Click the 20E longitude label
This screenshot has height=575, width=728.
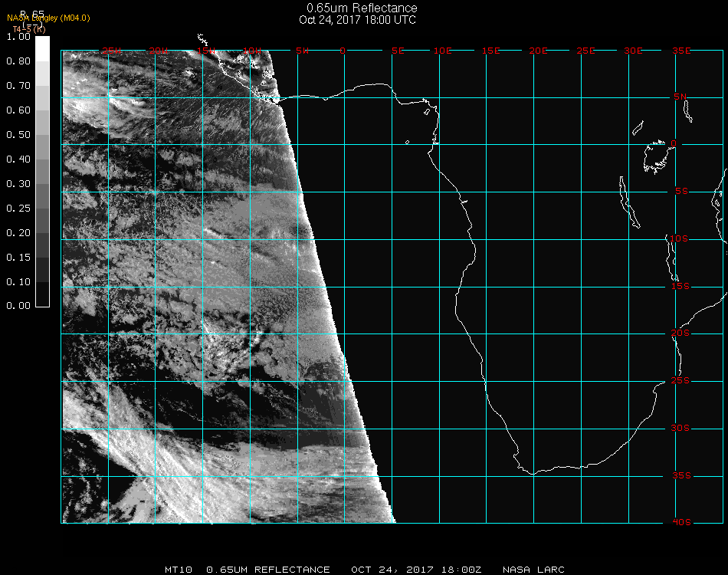[x=538, y=51]
